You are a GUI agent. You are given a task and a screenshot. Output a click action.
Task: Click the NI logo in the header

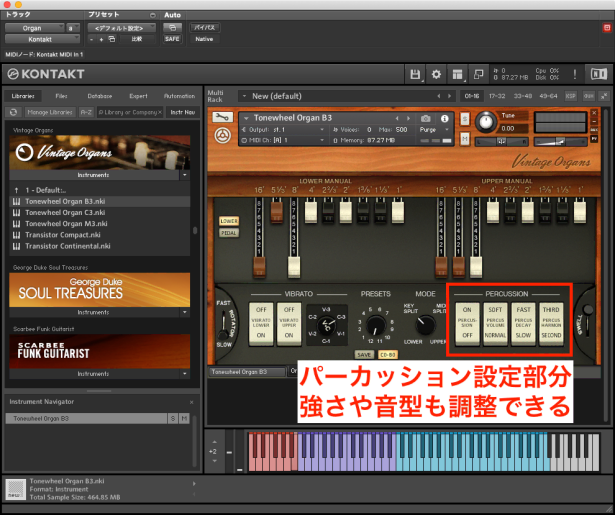click(x=599, y=74)
